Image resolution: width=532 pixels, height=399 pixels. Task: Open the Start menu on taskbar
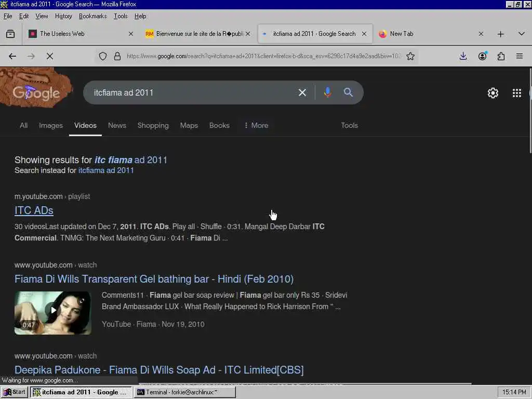15,392
